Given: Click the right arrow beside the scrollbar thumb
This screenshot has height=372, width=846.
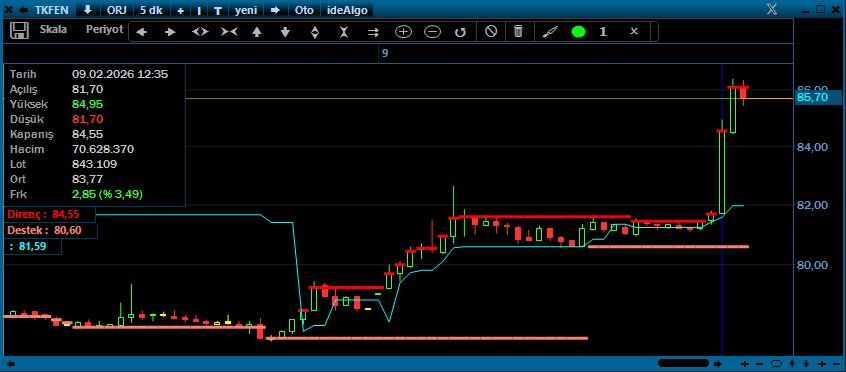Looking at the screenshot, I should [718, 364].
